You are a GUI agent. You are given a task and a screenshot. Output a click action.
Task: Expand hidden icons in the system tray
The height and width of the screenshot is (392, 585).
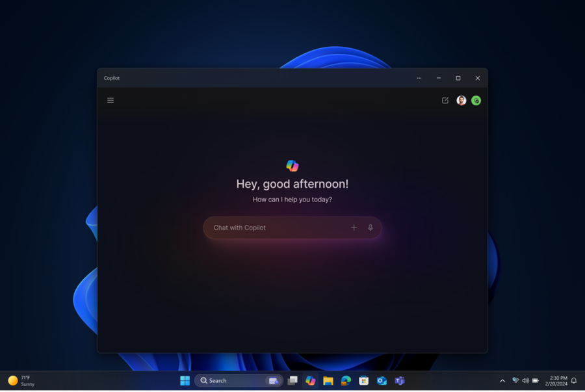coord(502,380)
